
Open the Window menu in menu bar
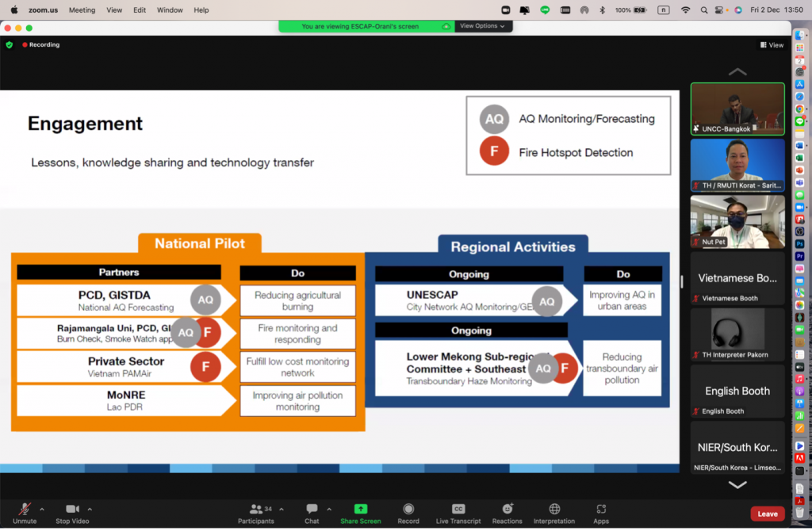click(x=170, y=10)
